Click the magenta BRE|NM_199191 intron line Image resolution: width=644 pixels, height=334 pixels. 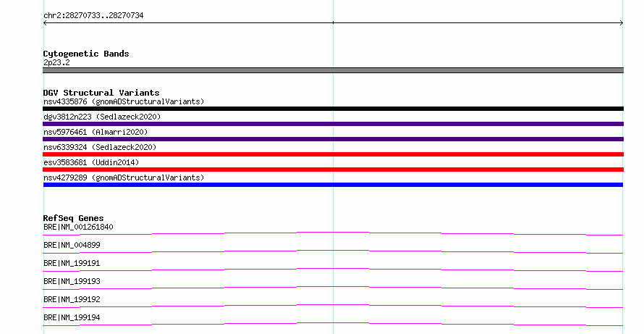click(x=333, y=270)
